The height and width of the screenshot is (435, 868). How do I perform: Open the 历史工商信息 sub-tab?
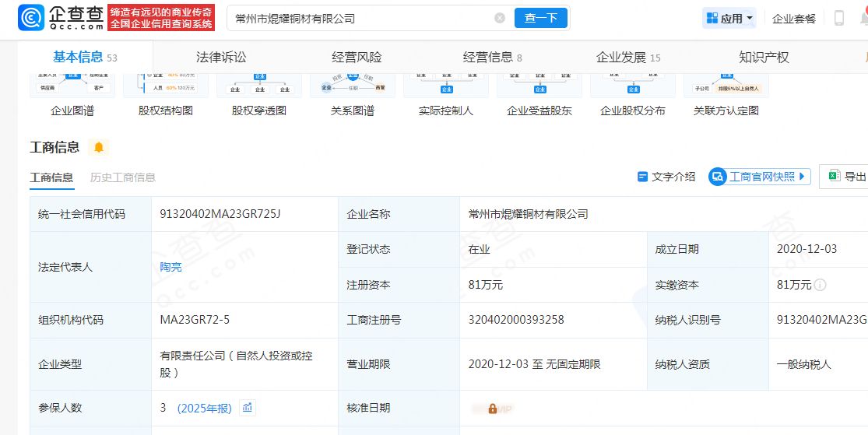click(123, 177)
